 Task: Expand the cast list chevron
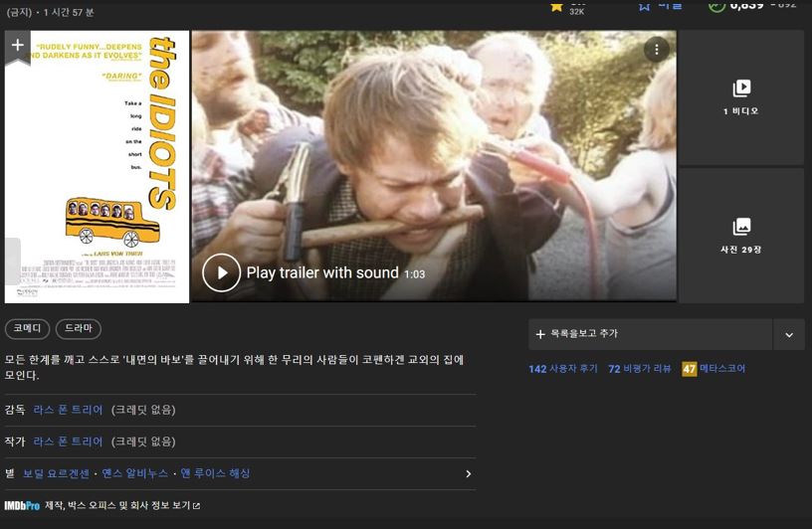[x=468, y=474]
